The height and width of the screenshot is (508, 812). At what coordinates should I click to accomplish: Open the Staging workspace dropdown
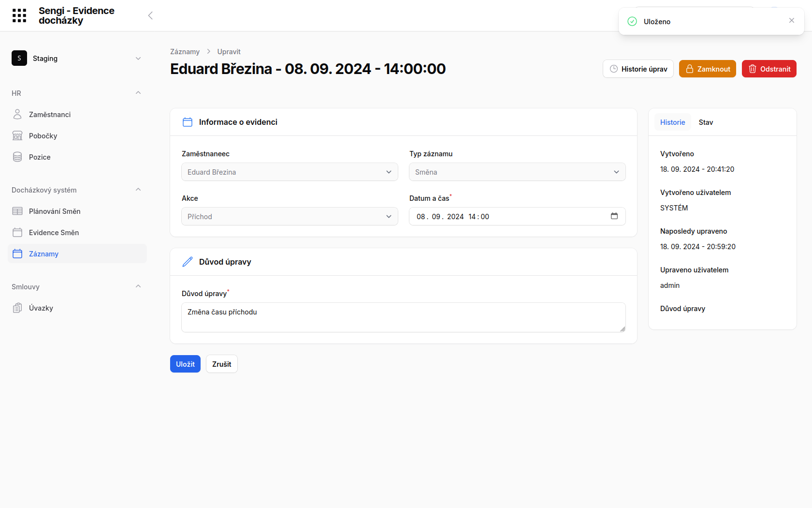pyautogui.click(x=77, y=58)
